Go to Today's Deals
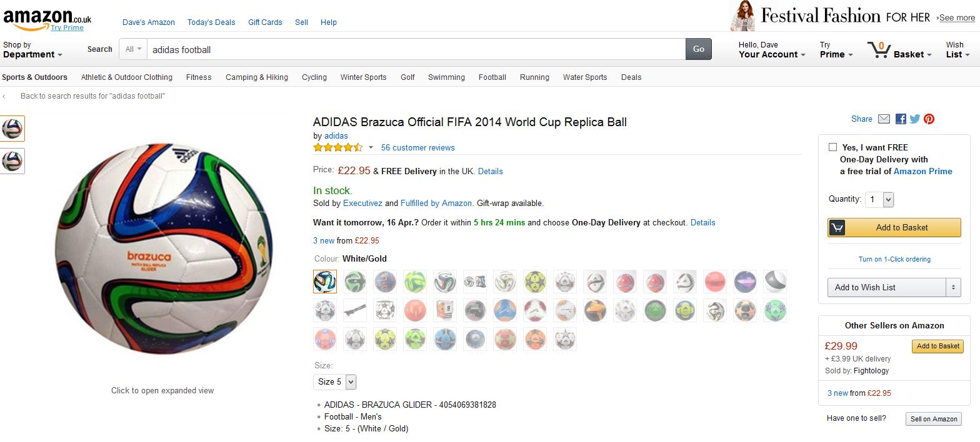This screenshot has height=442, width=980. click(211, 22)
